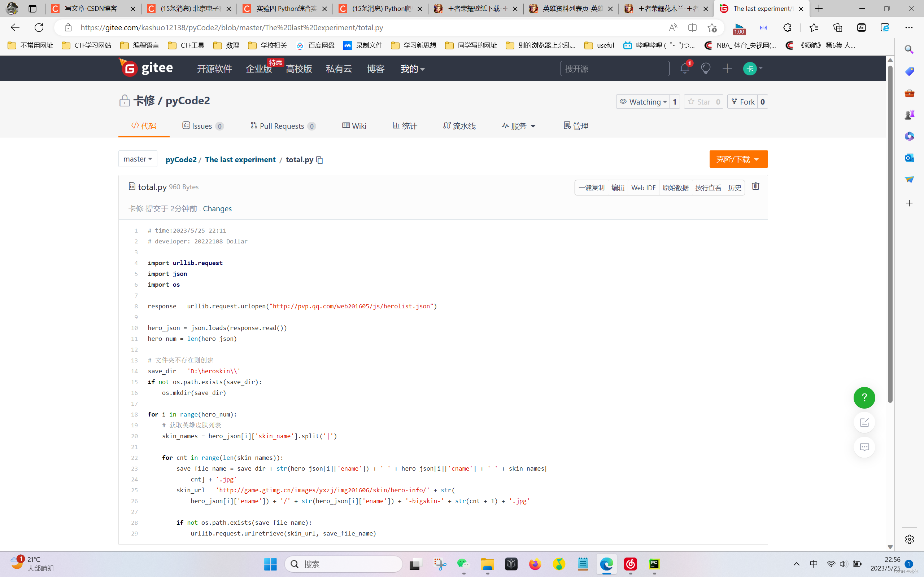Click the 一键复制 button
The height and width of the screenshot is (577, 924).
[591, 188]
